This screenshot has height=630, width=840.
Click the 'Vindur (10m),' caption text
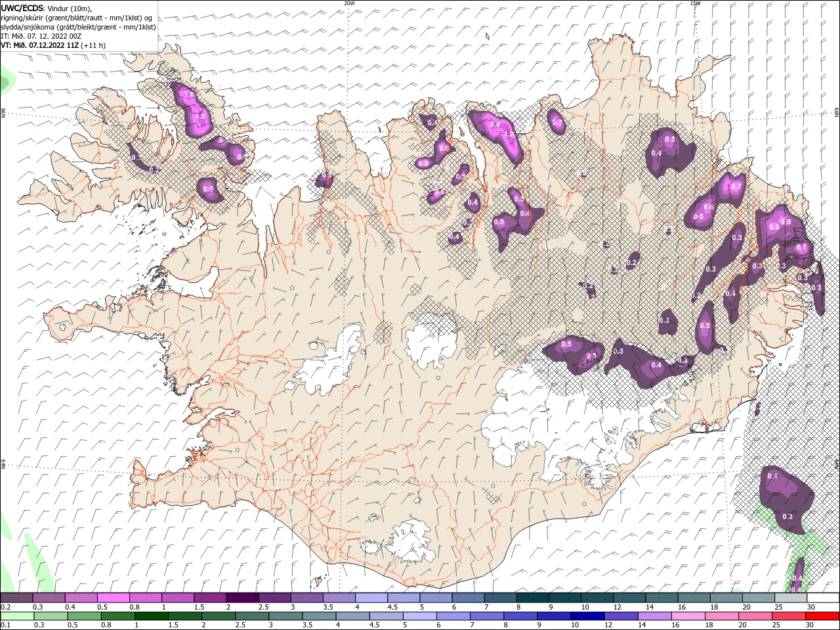pyautogui.click(x=70, y=8)
